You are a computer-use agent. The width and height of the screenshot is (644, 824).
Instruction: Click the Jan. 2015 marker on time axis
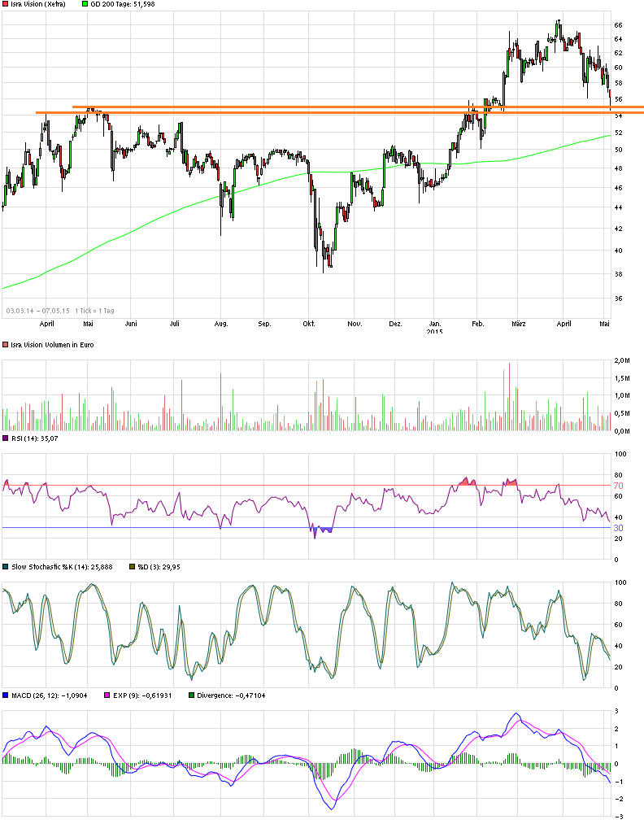point(435,324)
